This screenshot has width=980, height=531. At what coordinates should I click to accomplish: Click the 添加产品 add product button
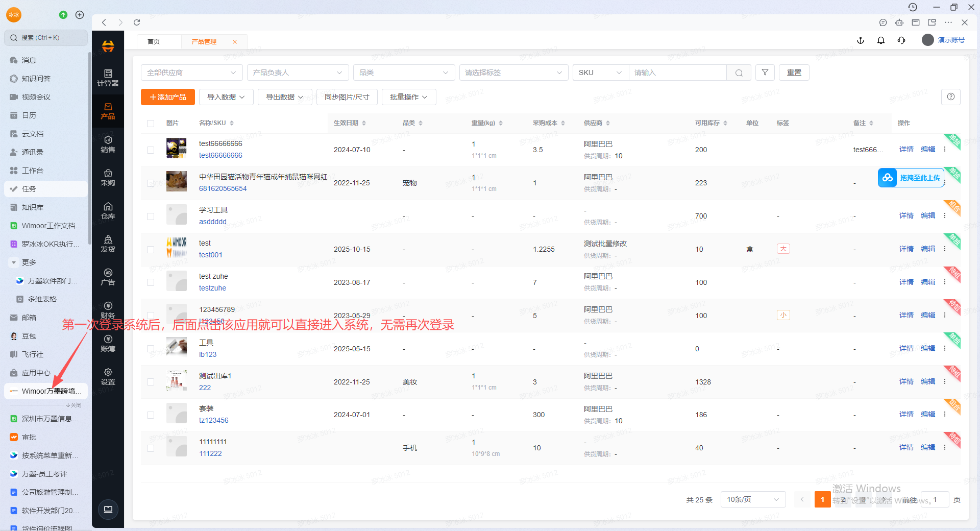[x=167, y=97]
